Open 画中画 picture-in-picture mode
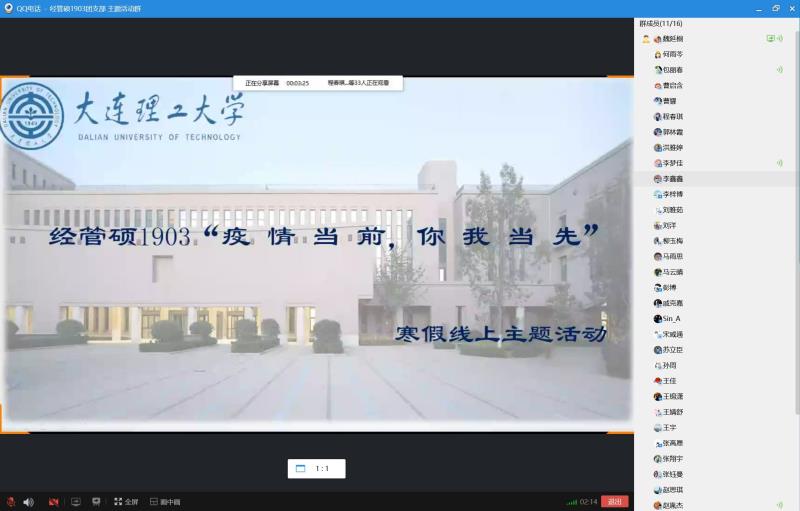 click(166, 501)
